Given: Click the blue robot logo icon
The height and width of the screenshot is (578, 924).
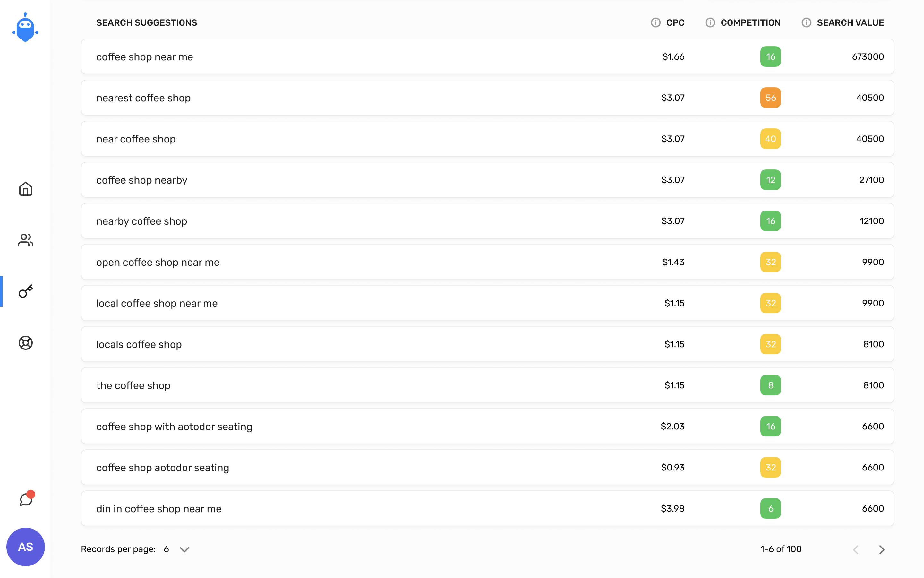Looking at the screenshot, I should pos(25,27).
